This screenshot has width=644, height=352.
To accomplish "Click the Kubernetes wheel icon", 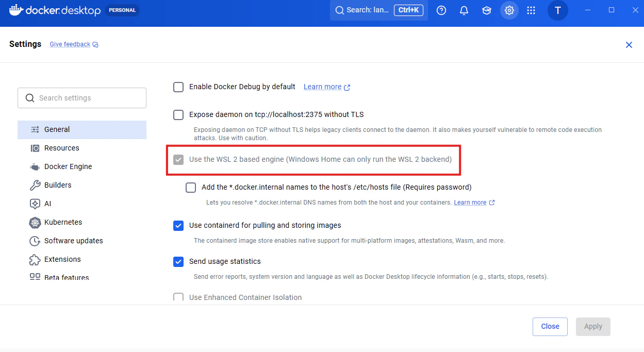I will pos(35,222).
